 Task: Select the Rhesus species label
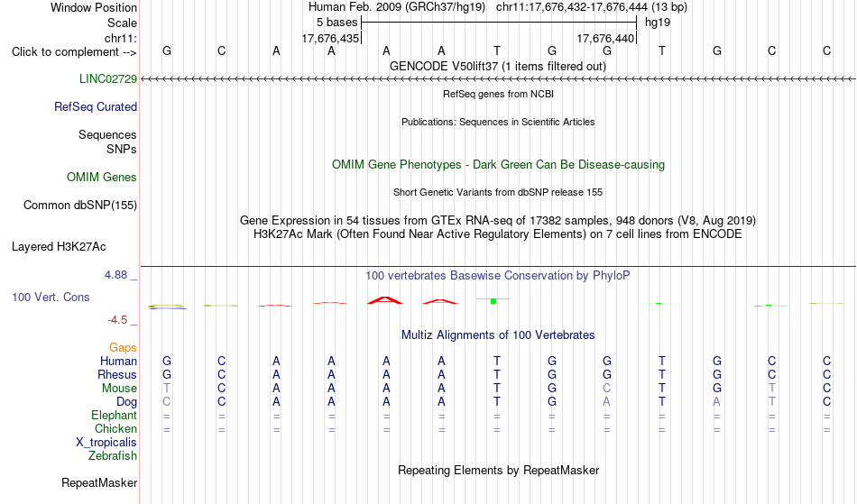click(117, 375)
